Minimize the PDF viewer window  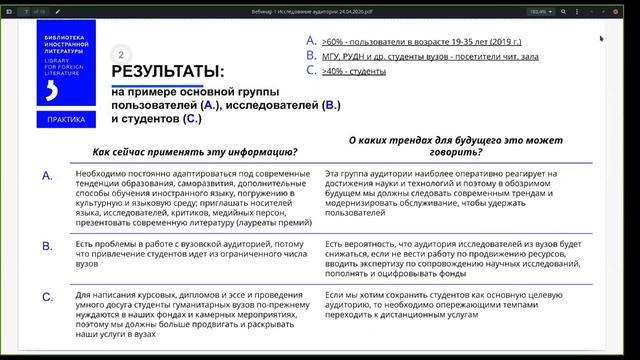click(x=591, y=12)
